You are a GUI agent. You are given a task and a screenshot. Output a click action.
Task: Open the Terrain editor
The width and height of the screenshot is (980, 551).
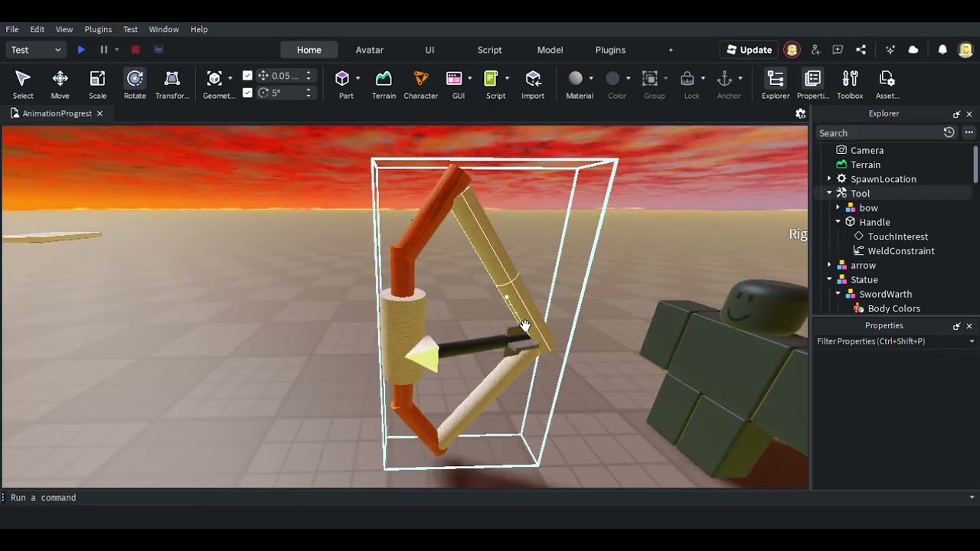(384, 84)
